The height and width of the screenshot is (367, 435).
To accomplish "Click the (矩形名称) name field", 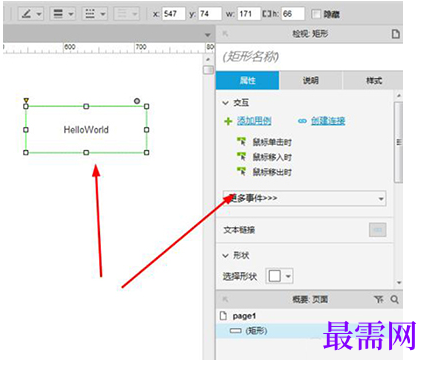I will 251,57.
